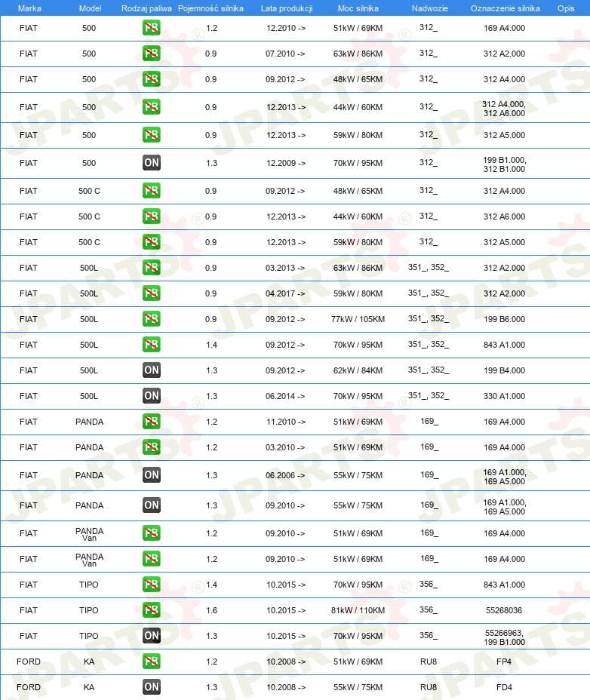Click petrol icon in TIPO 1.4 843 A1.000 row
The image size is (590, 700).
[x=152, y=585]
